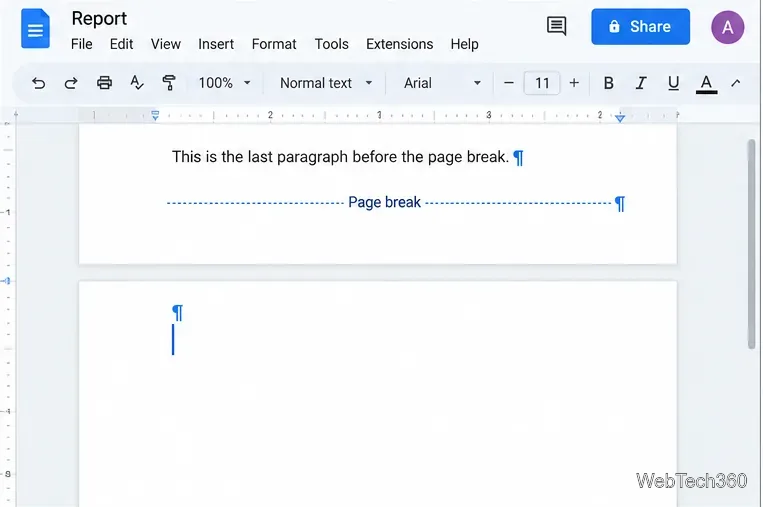Toggle italic formatting
The image size is (763, 507).
641,83
